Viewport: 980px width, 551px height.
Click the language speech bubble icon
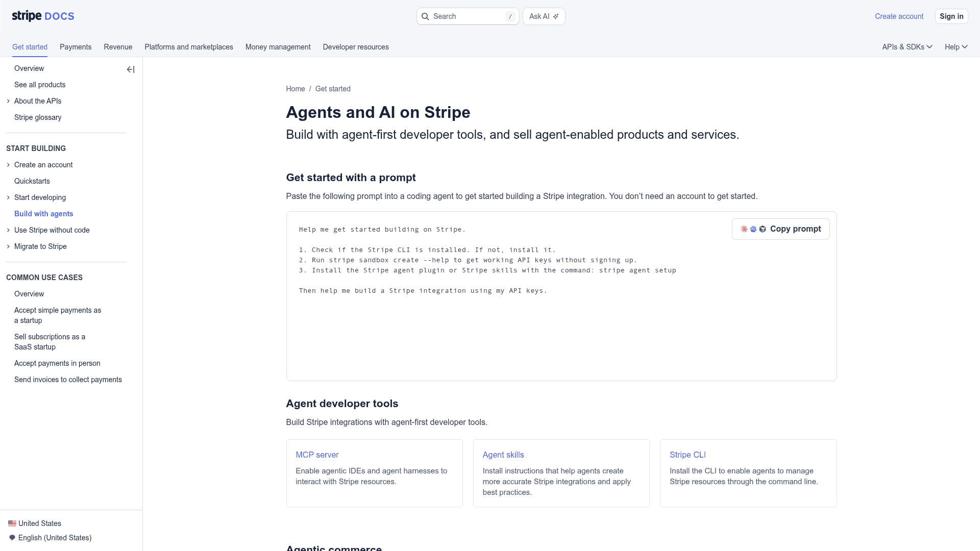(x=12, y=538)
